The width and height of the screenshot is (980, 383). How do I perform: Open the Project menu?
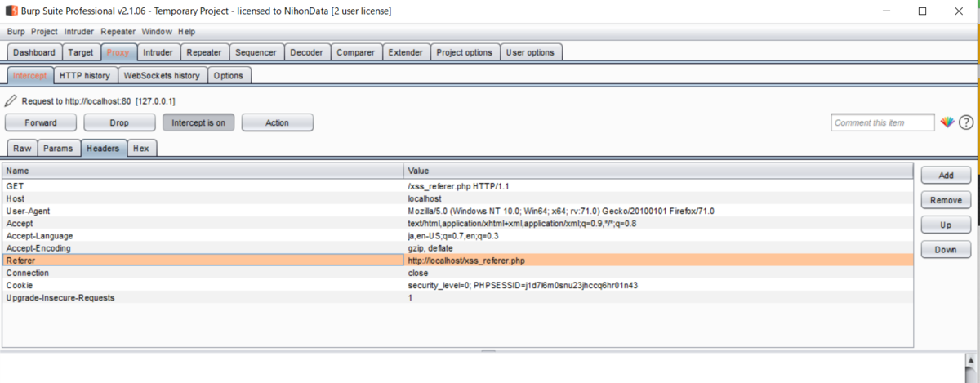pyautogui.click(x=44, y=32)
